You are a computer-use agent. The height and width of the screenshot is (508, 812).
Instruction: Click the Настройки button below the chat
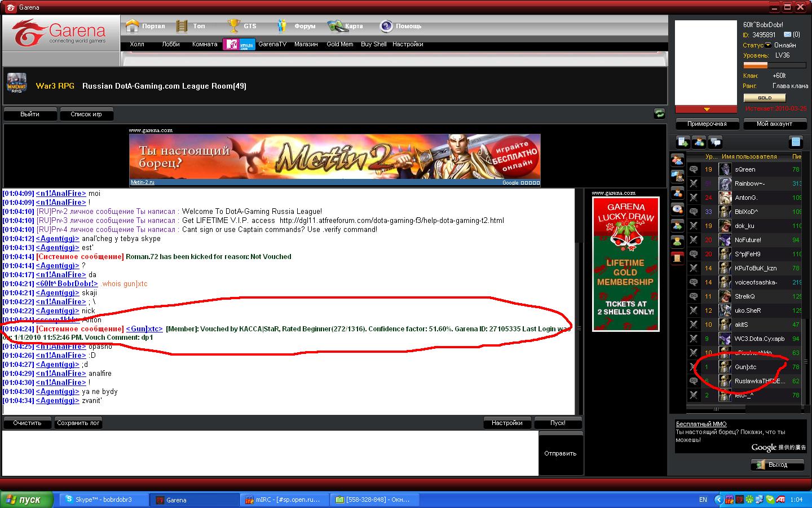point(507,423)
